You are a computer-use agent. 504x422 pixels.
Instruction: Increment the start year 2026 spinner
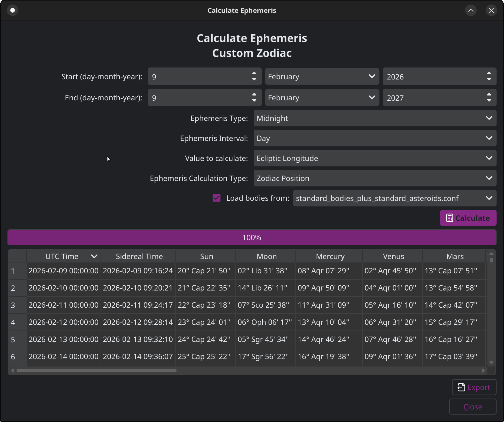coord(489,74)
